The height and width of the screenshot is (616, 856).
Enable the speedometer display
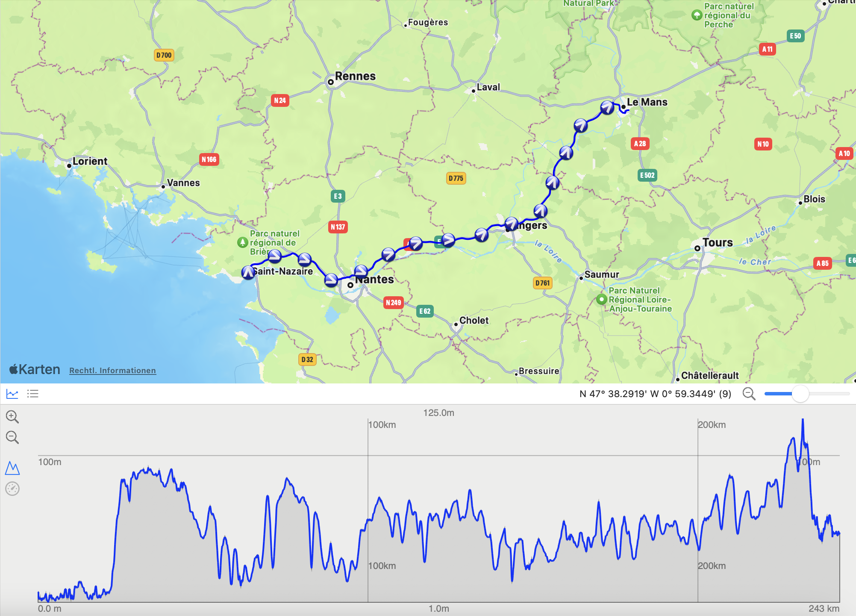[x=13, y=488]
